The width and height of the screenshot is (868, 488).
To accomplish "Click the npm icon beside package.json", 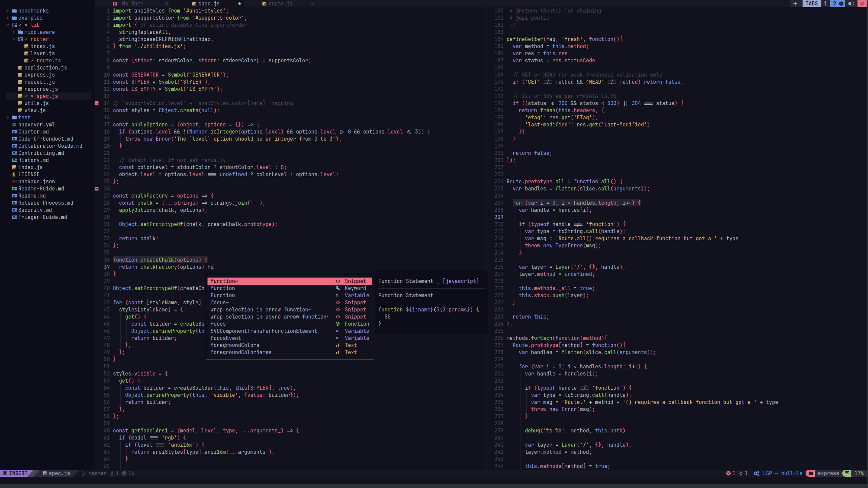I will (x=15, y=182).
